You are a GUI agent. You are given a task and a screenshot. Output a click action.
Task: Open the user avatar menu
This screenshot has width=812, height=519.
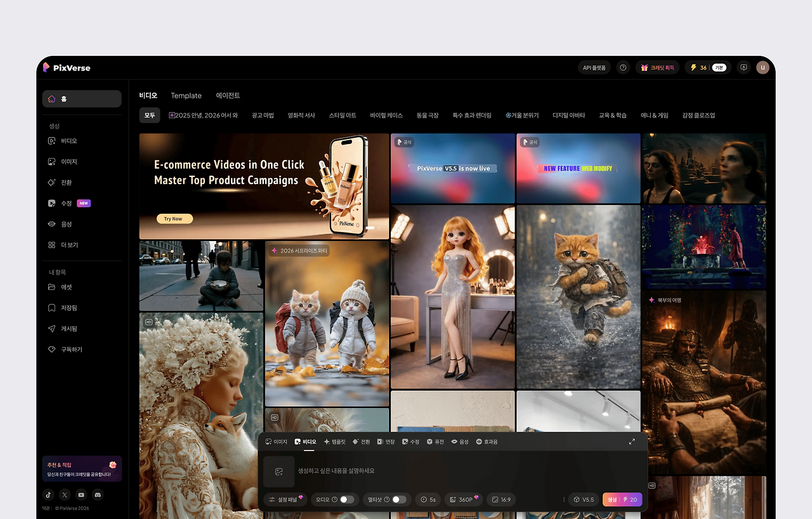(x=763, y=67)
